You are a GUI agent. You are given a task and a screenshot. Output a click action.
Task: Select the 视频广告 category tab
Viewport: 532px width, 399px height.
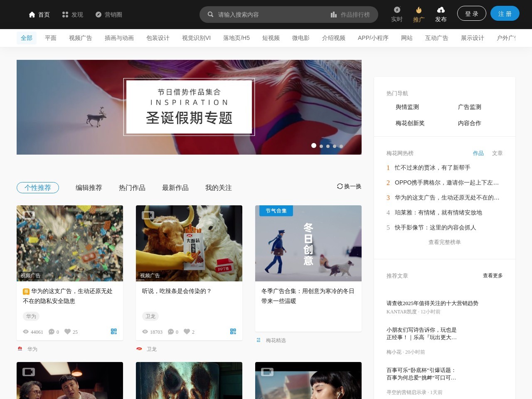click(x=80, y=38)
